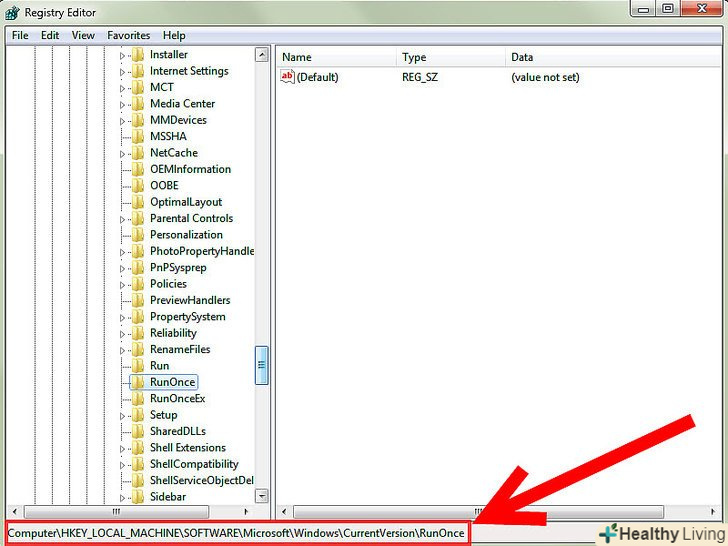Open the Help menu
The width and height of the screenshot is (728, 546).
[x=174, y=35]
